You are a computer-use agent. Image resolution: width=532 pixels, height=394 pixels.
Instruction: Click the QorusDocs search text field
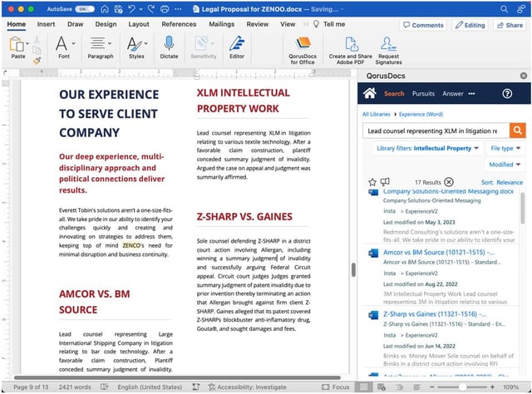pos(436,131)
